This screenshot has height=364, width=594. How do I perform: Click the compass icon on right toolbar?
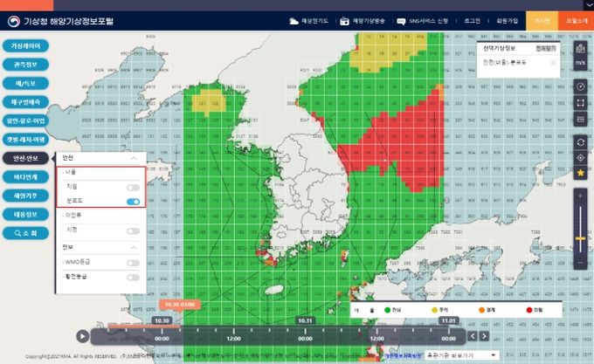(581, 86)
